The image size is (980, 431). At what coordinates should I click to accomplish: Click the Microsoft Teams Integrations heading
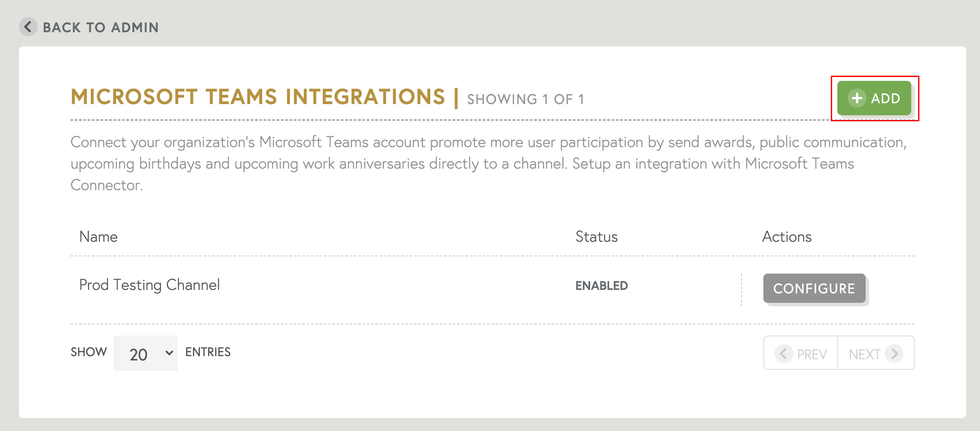click(258, 97)
